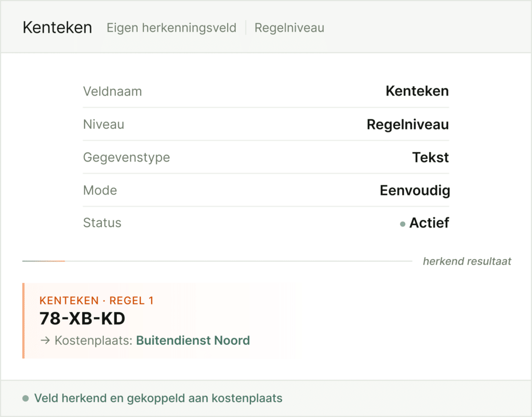The height and width of the screenshot is (417, 532).
Task: Click the herkend resultaat divider label
Action: coord(467,261)
